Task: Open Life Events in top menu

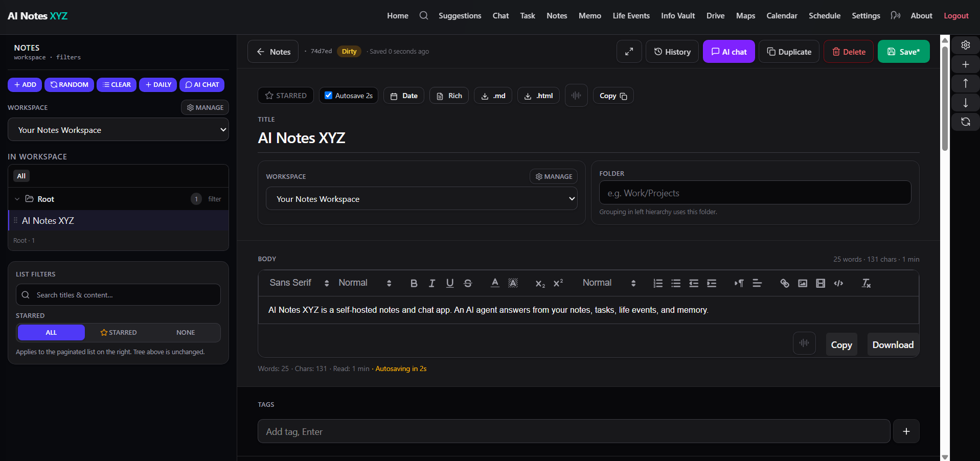Action: point(631,16)
